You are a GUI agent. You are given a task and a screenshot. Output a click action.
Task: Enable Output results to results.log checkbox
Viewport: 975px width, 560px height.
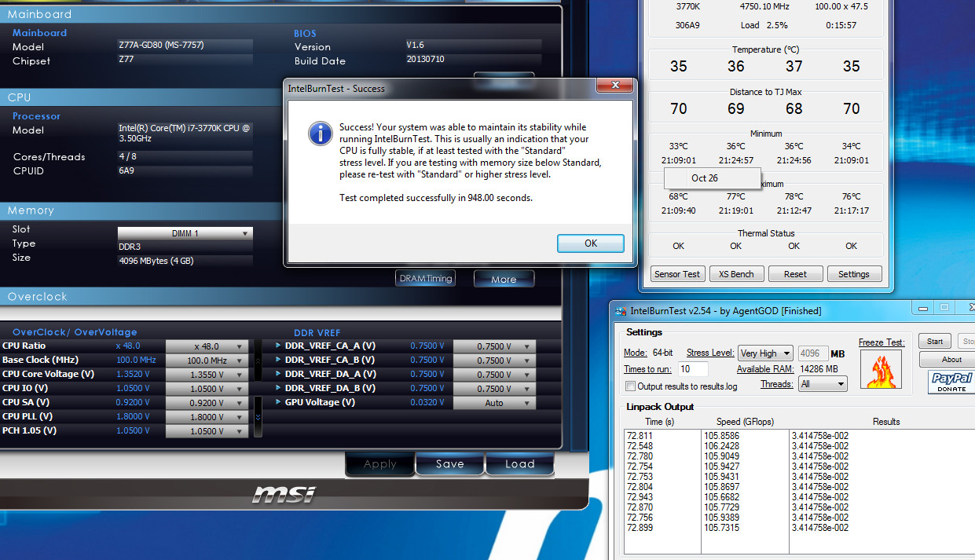pyautogui.click(x=630, y=386)
